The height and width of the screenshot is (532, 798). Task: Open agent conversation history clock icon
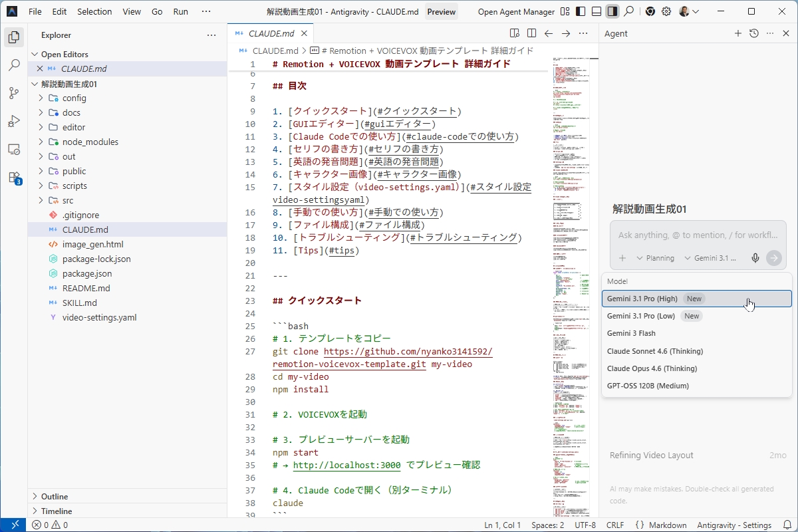[x=753, y=33]
